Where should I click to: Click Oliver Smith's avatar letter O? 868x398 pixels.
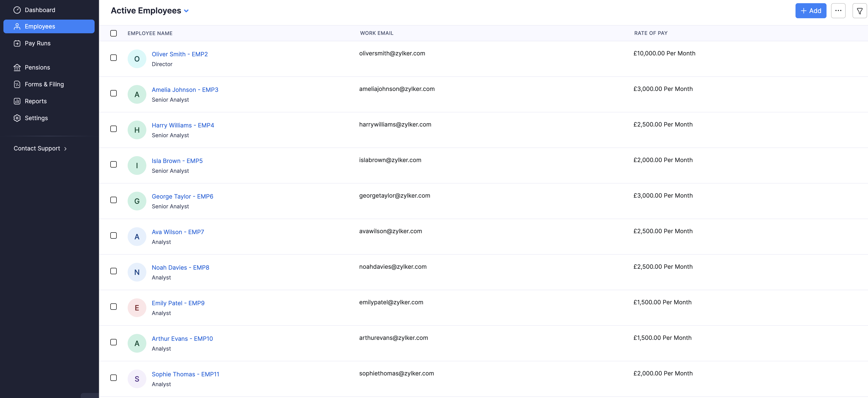137,59
